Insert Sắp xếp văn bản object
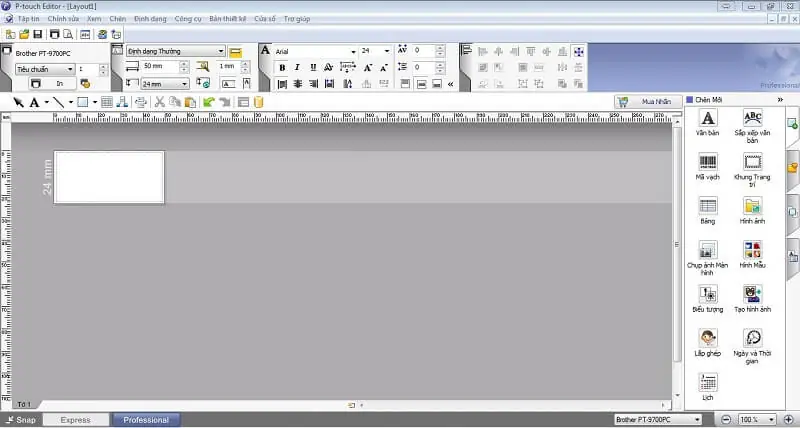This screenshot has width=800, height=428. (x=753, y=126)
